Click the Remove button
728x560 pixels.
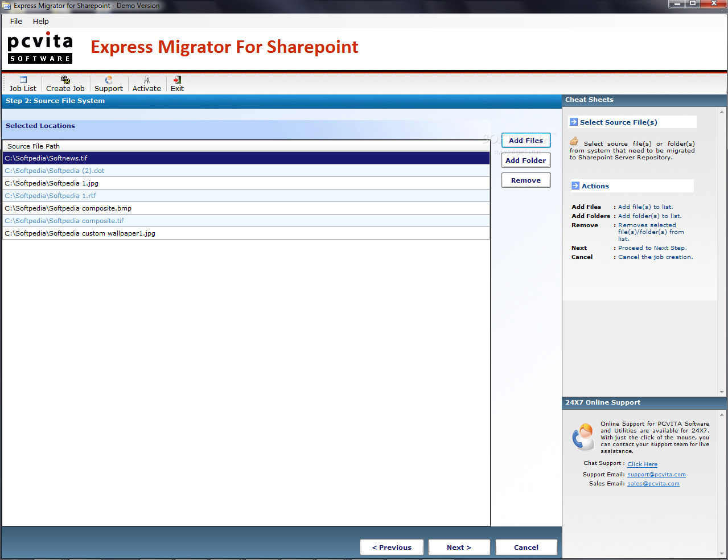(x=526, y=180)
